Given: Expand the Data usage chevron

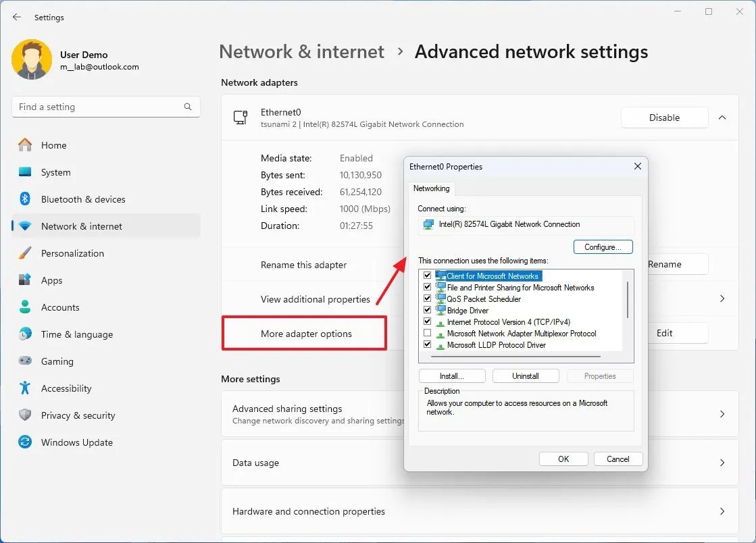Looking at the screenshot, I should pyautogui.click(x=722, y=463).
